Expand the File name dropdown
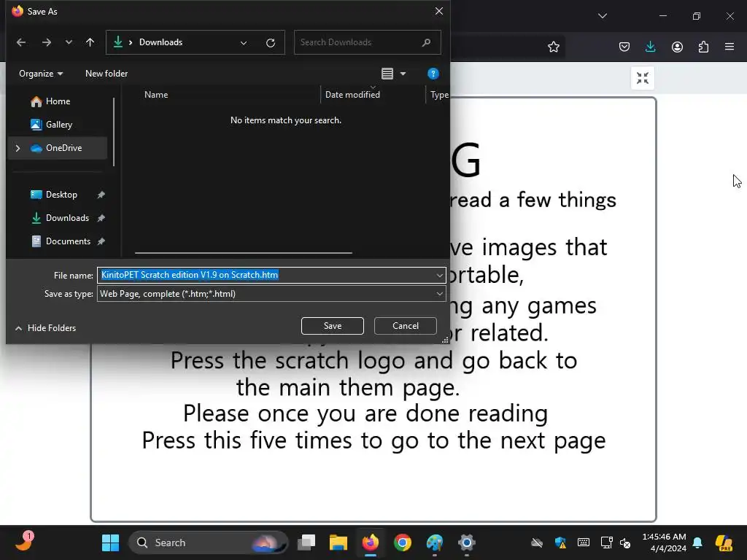Screen dimensions: 747x560 tap(439, 275)
